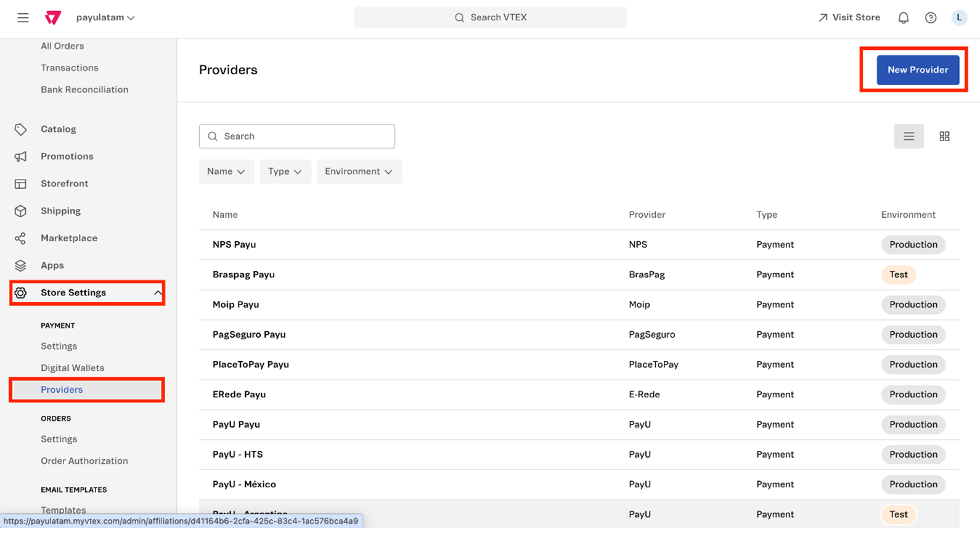The width and height of the screenshot is (980, 536).
Task: Open Bank Reconciliation in sidebar
Action: [x=84, y=89]
